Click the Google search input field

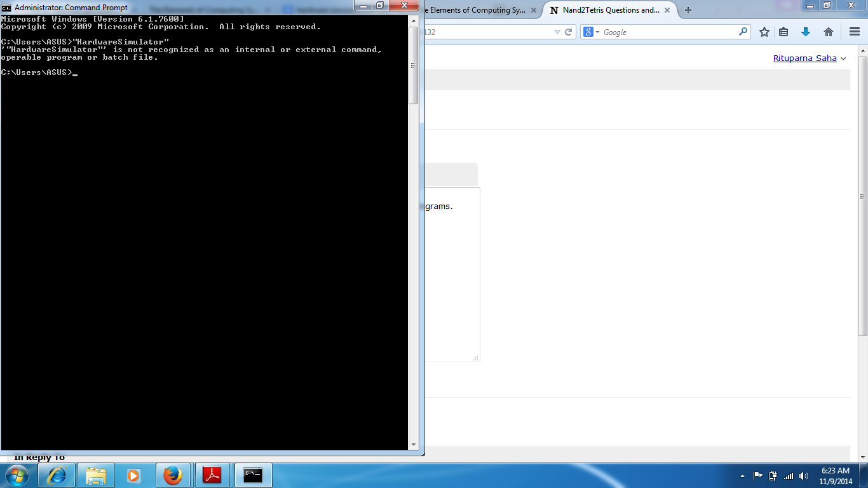(x=667, y=32)
